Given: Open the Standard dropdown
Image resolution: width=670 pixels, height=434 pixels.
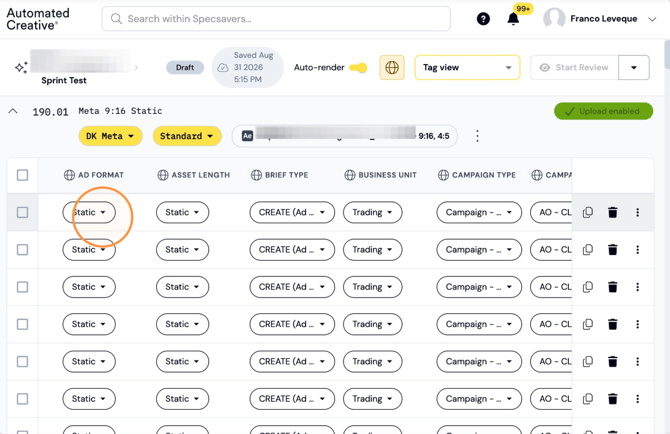Looking at the screenshot, I should [x=187, y=136].
